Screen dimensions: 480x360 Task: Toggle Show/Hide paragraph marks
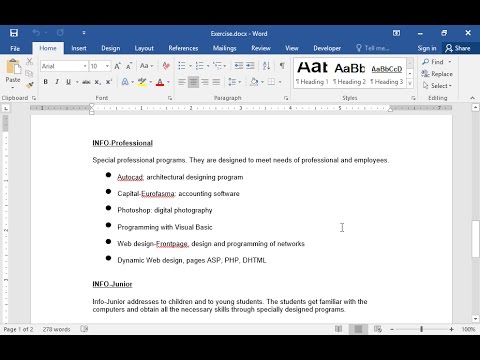pos(282,66)
